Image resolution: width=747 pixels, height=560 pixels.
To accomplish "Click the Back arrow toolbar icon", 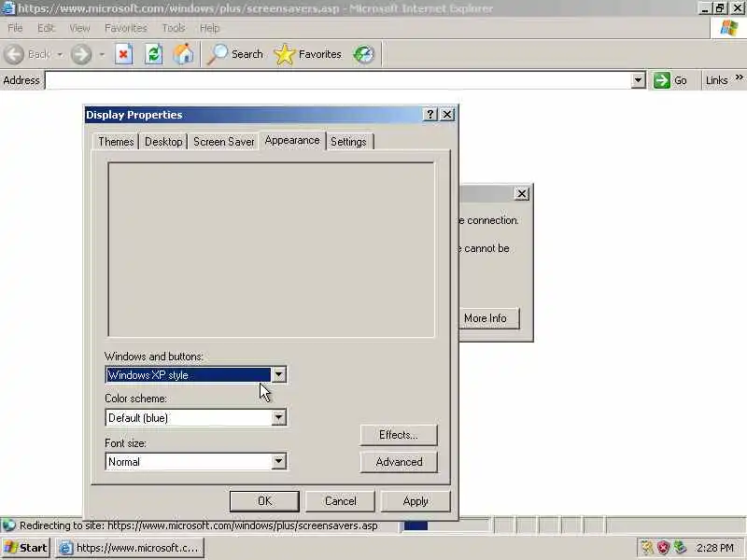I will click(14, 54).
